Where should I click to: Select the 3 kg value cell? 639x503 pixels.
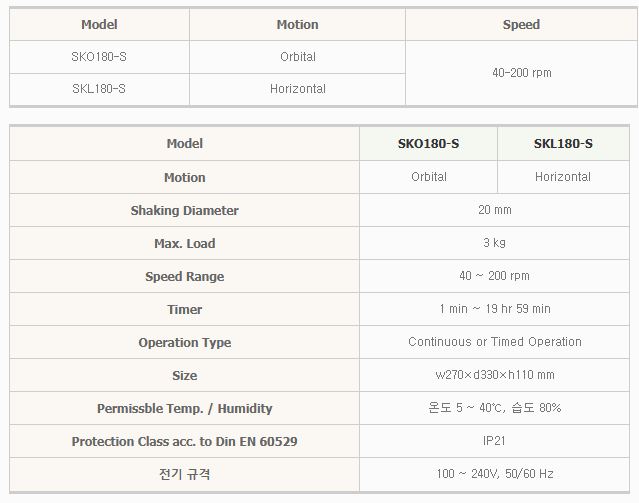pyautogui.click(x=495, y=243)
